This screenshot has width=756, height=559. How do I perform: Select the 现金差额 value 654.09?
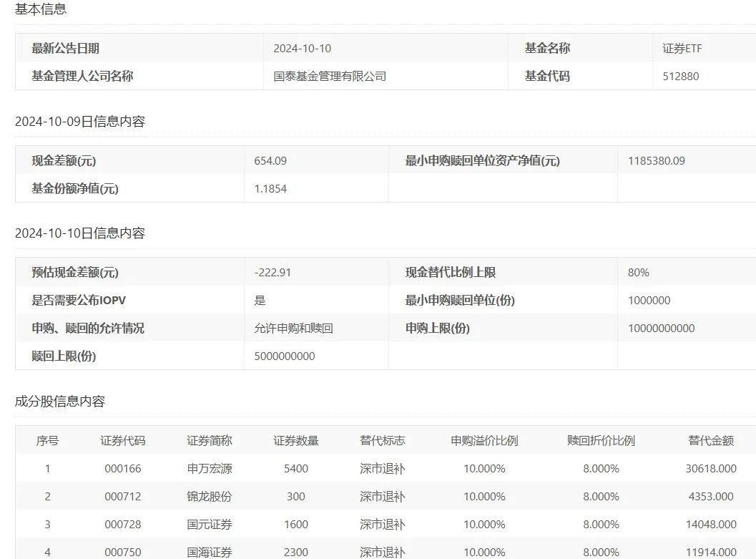(270, 160)
